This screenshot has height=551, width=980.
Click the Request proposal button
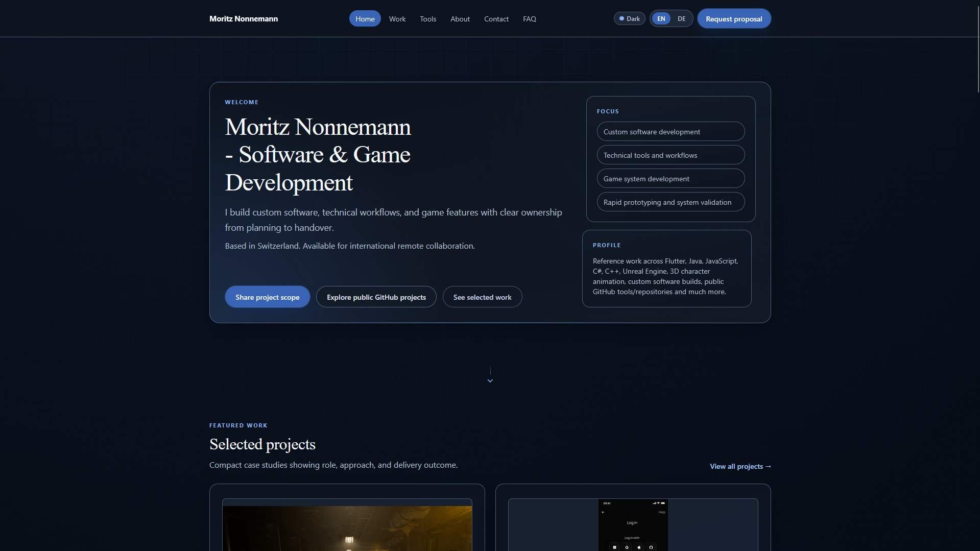[x=734, y=18]
